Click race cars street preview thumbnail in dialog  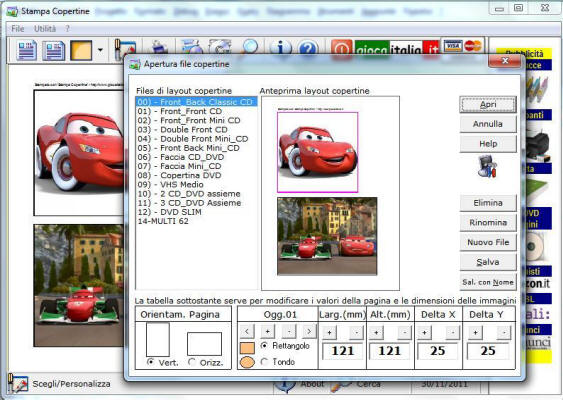tap(327, 236)
